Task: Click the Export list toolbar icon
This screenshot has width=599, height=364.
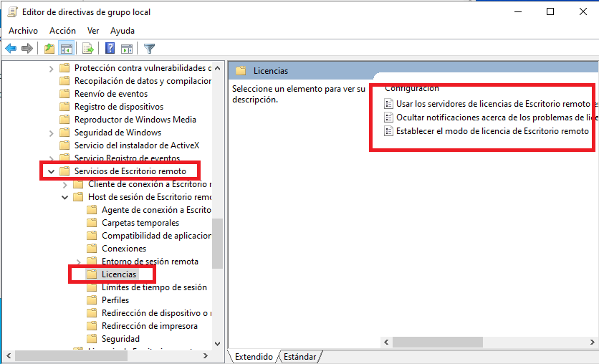Action: coord(88,49)
